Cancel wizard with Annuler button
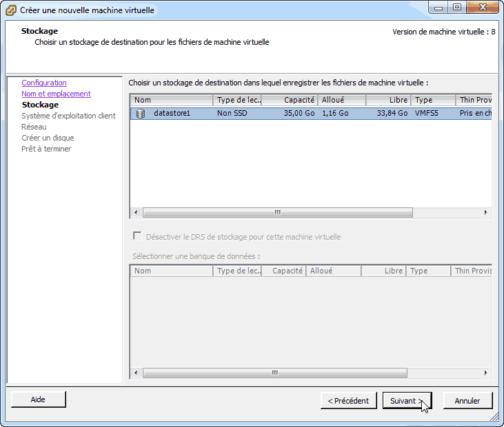This screenshot has width=504, height=427. [467, 400]
